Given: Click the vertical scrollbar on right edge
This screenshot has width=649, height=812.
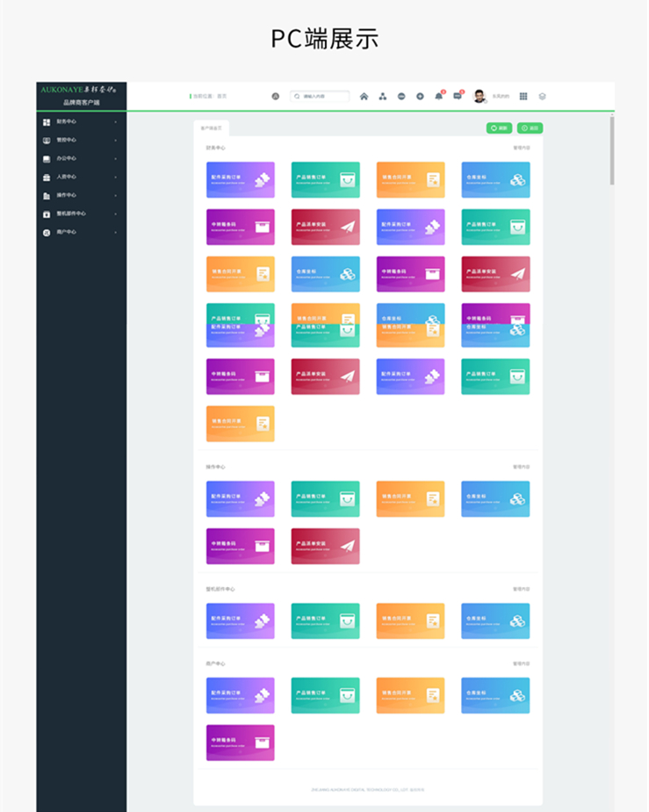Looking at the screenshot, I should point(612,150).
